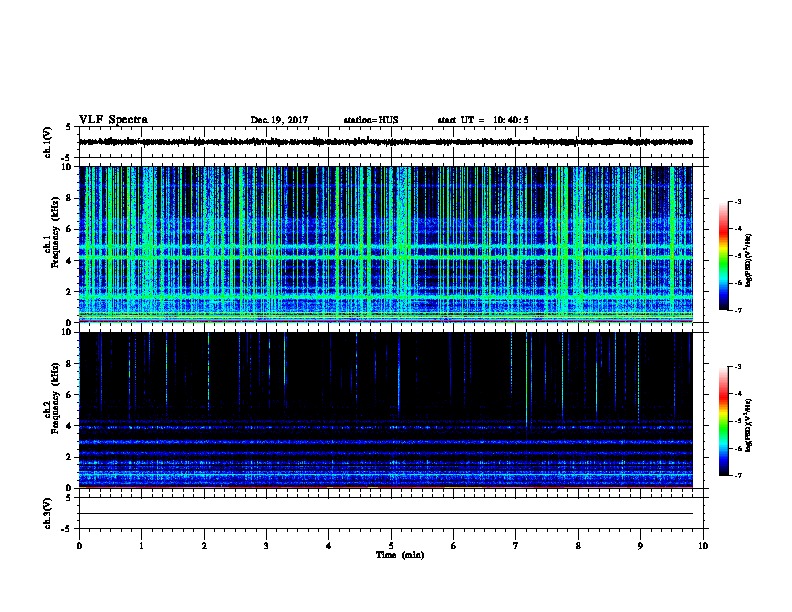Image resolution: width=792 pixels, height=612 pixels.
Task: Select the date 'Dec. 19, 2017'
Action: (x=279, y=120)
